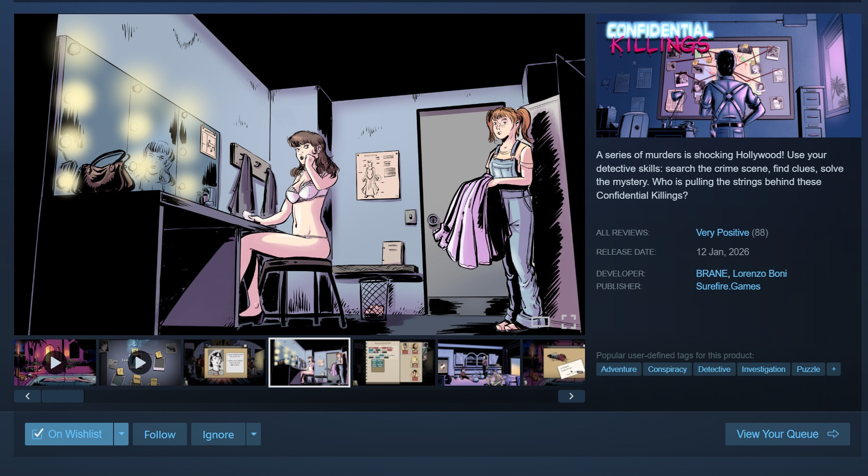Toggle the On Wishlist checkbox button
Image resolution: width=868 pixels, height=476 pixels.
click(x=69, y=434)
